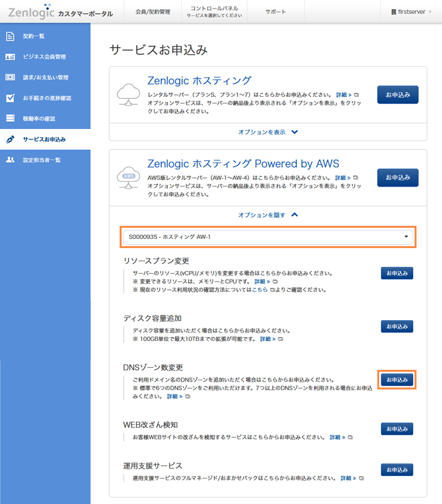
Task: Click お申込み for Zenlogic ホスティング
Action: tap(398, 95)
